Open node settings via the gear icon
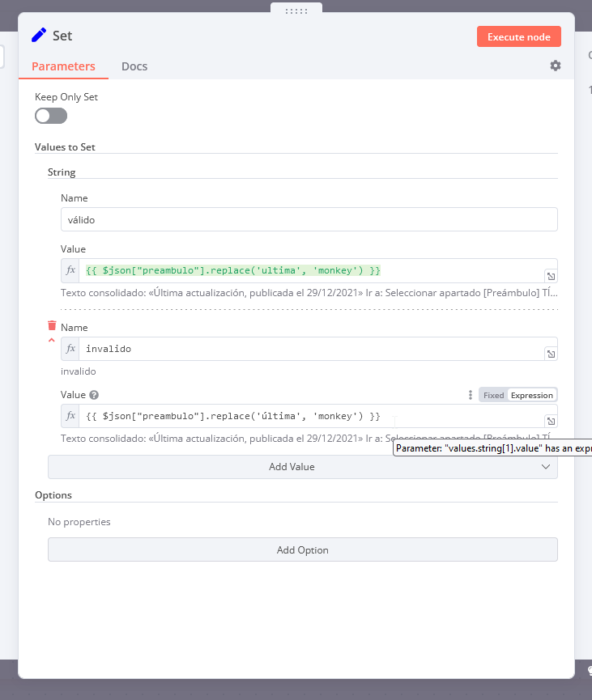Screen dimensions: 592x700 click(x=555, y=66)
